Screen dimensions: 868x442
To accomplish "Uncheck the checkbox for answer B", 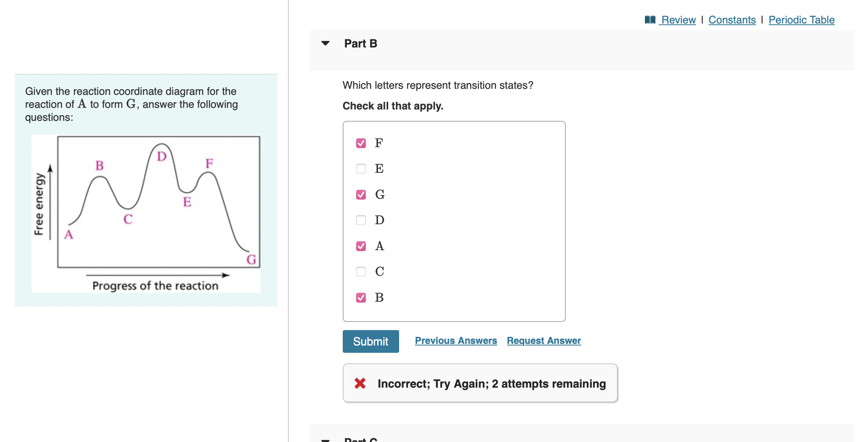I will 361,298.
